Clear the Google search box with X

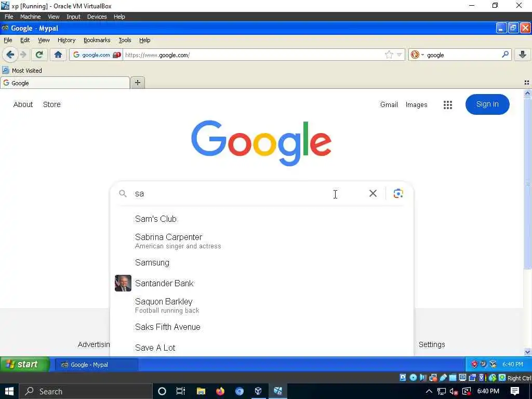tap(373, 193)
